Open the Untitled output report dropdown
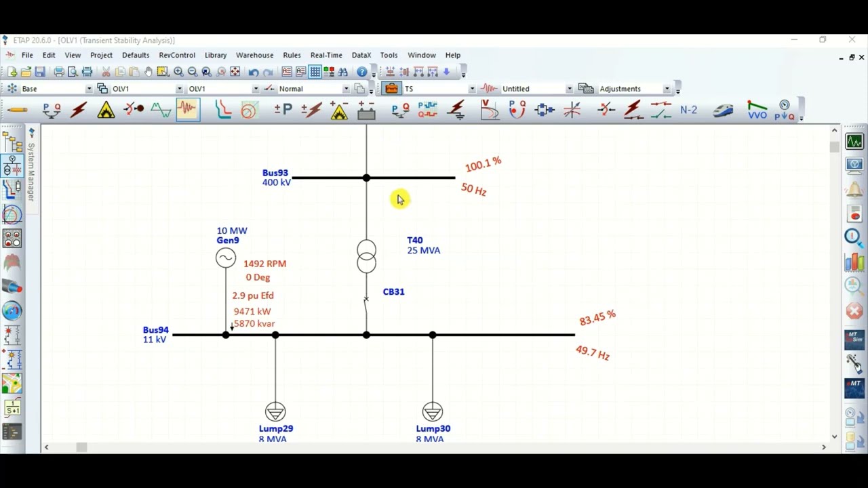The image size is (868, 488). [569, 89]
